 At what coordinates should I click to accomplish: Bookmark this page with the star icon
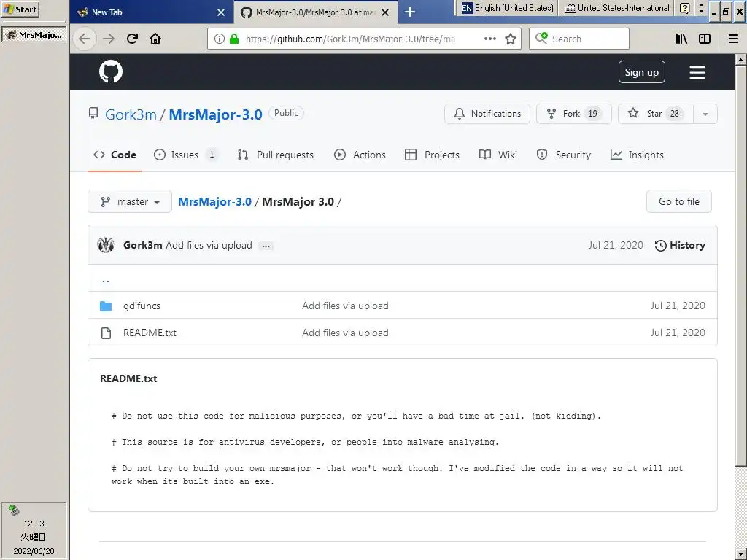pos(511,39)
